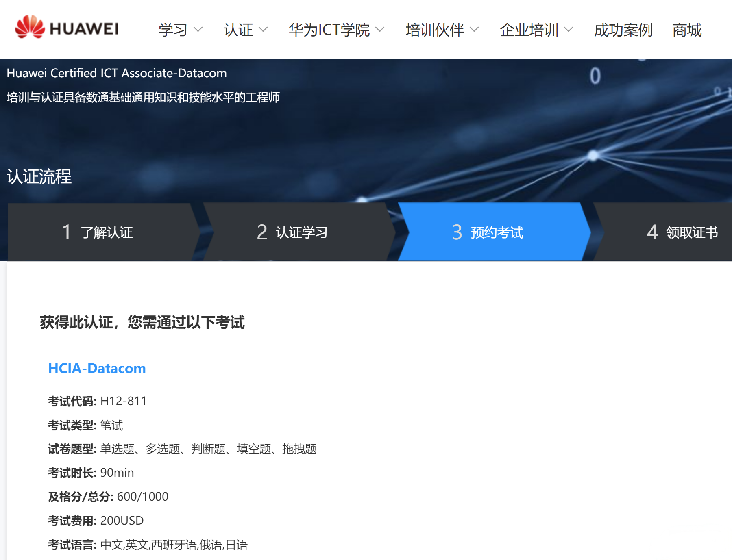The width and height of the screenshot is (732, 560).
Task: Expand the 培训伙伴 chevron
Action: pyautogui.click(x=474, y=30)
